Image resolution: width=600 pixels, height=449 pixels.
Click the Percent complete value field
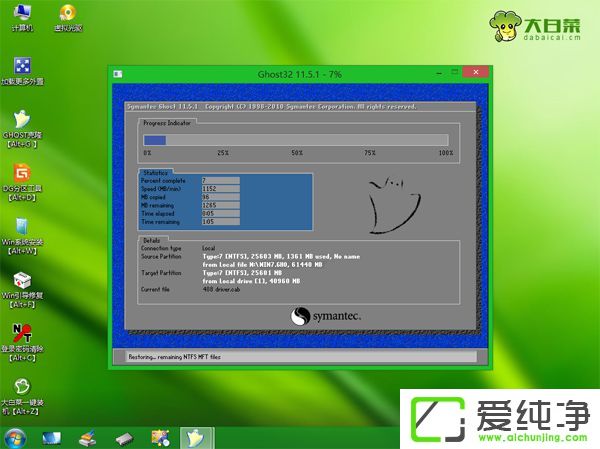coord(220,180)
